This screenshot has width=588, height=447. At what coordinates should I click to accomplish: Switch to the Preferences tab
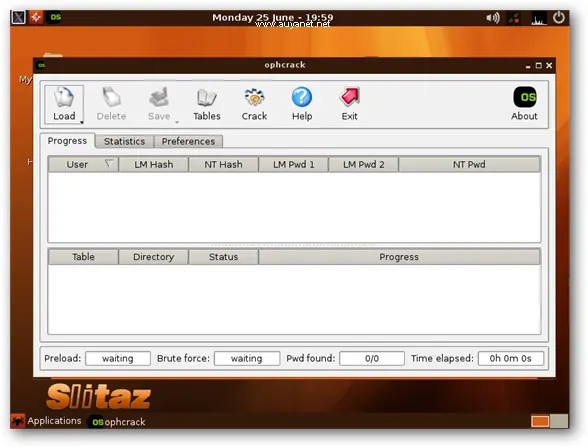188,141
